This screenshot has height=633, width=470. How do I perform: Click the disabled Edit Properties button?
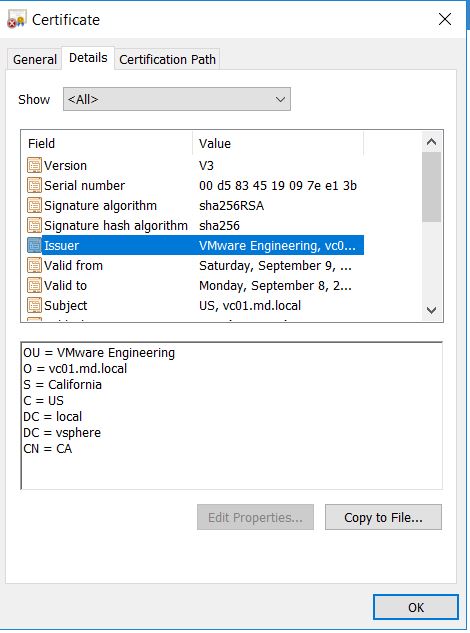255,517
